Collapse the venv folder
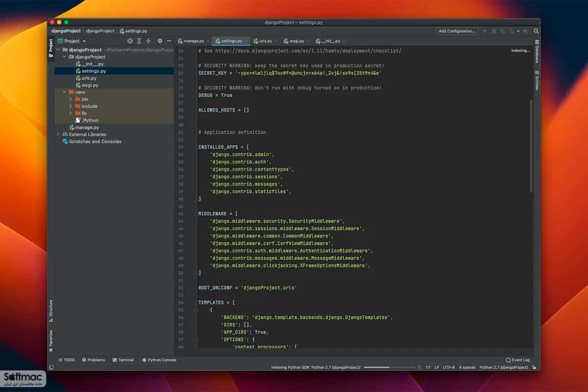The height and width of the screenshot is (392, 588). [x=64, y=92]
